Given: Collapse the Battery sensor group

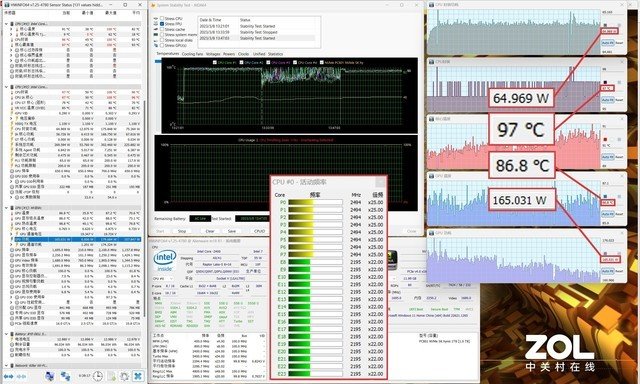Looking at the screenshot, I should (7, 334).
